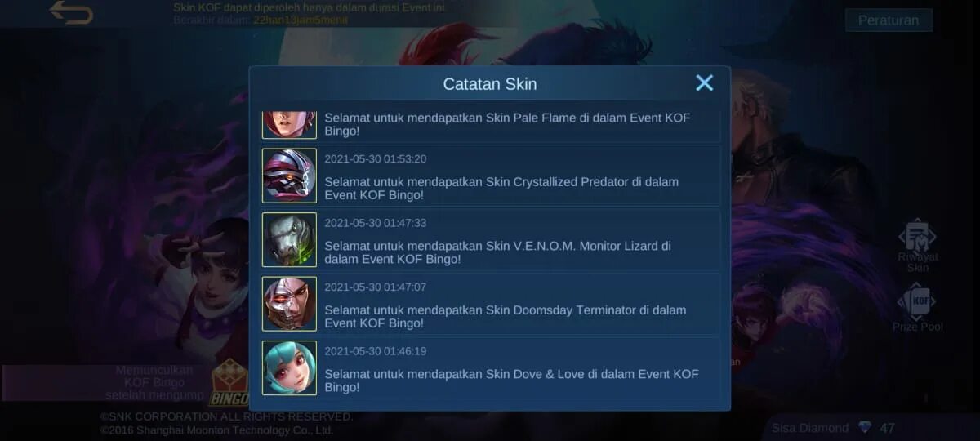This screenshot has width=980, height=441.
Task: Tap the Sisa Diamond balance label
Action: tap(810, 428)
